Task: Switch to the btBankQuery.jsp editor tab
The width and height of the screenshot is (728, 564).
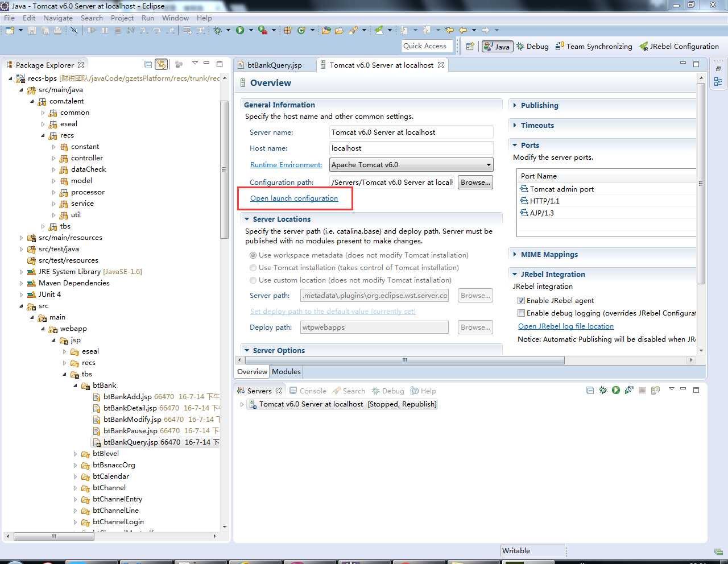Action: pyautogui.click(x=275, y=65)
